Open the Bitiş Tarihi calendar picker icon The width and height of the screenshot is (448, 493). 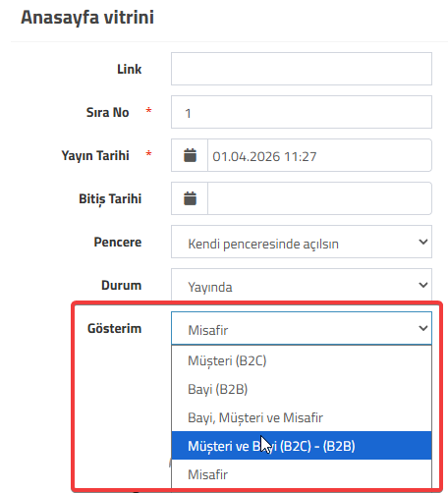[x=190, y=198]
